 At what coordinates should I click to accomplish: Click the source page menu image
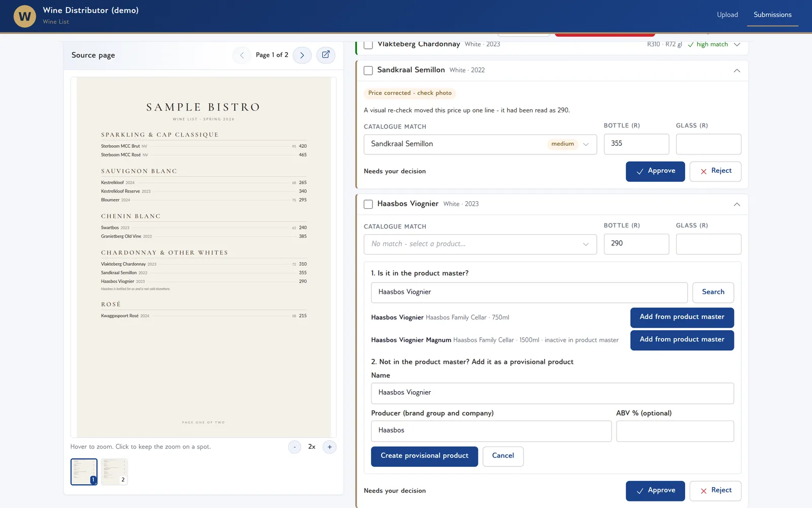pos(204,257)
